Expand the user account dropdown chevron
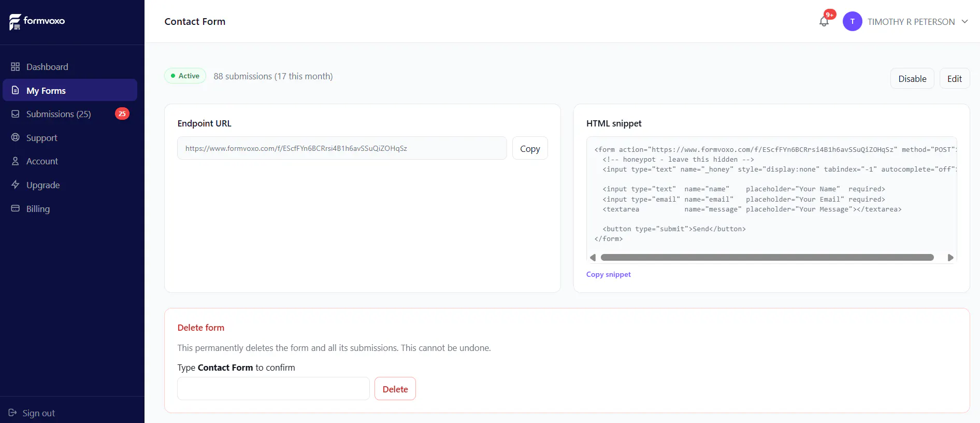980x423 pixels. [964, 21]
